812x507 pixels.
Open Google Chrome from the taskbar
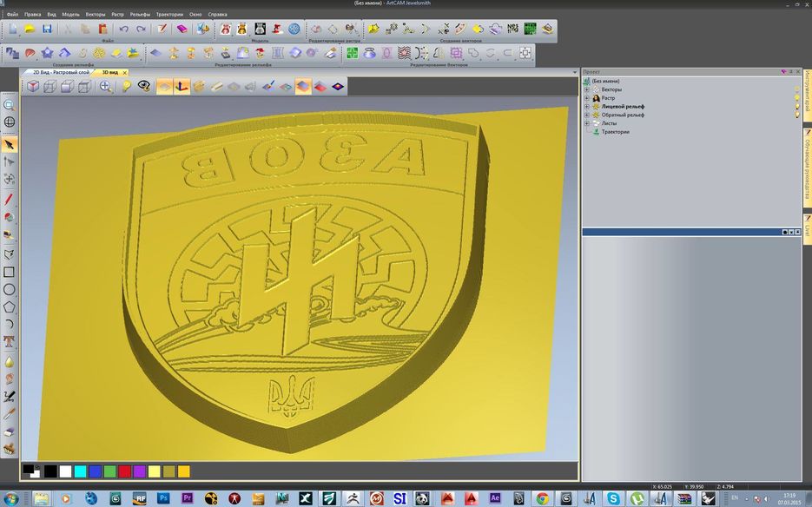(542, 498)
